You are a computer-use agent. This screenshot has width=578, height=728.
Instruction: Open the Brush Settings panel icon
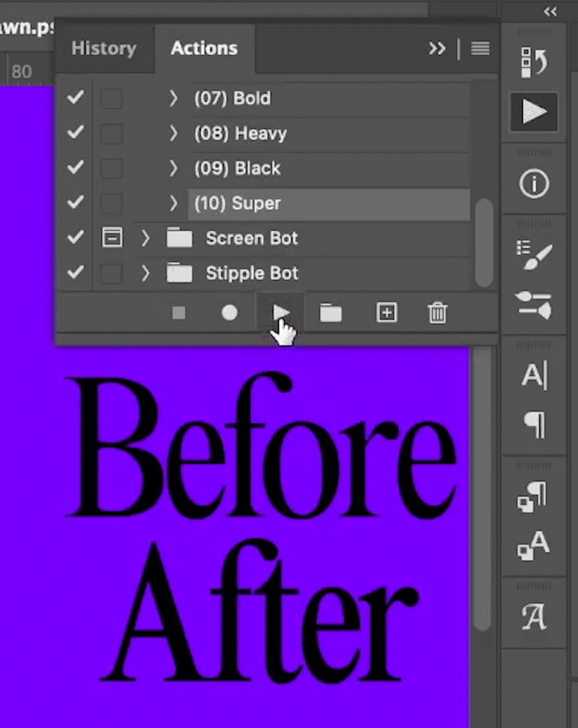[533, 255]
